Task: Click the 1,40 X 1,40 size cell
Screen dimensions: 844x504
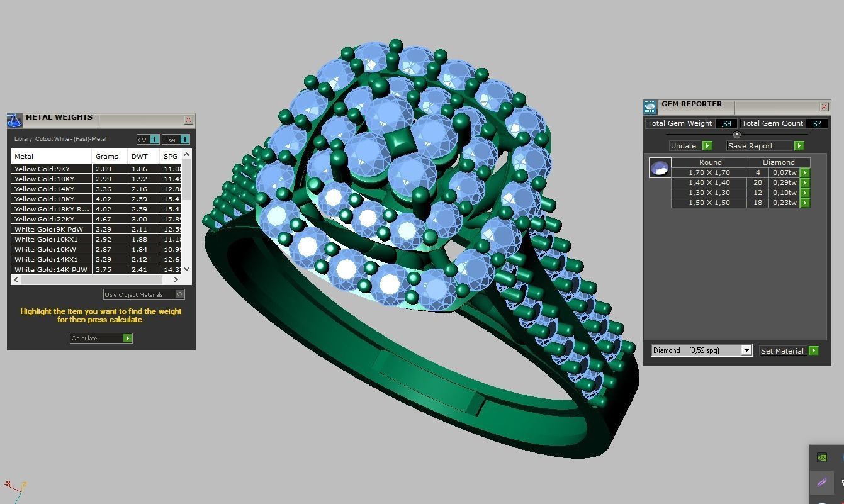Action: click(709, 182)
